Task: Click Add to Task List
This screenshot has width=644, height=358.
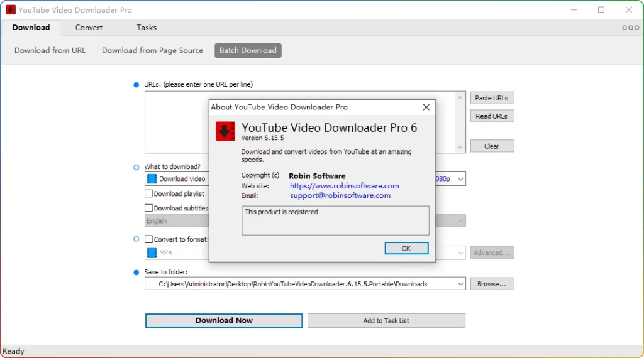Action: [386, 321]
